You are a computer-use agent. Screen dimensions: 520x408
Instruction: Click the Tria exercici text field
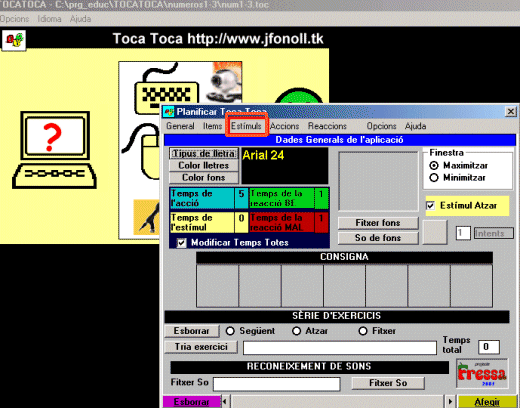(x=340, y=348)
